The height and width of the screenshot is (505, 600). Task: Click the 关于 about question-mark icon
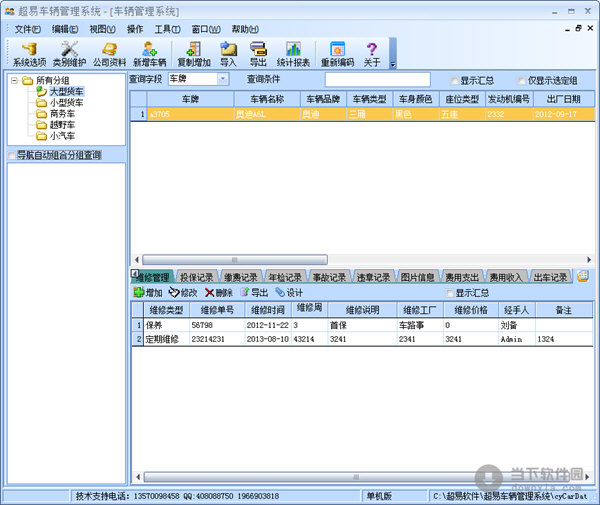(x=372, y=54)
